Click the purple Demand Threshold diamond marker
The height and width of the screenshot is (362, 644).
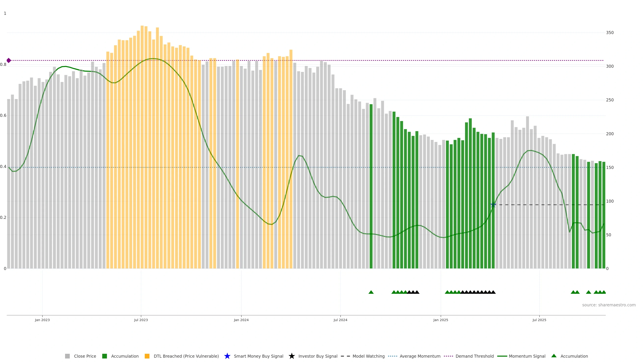point(9,61)
